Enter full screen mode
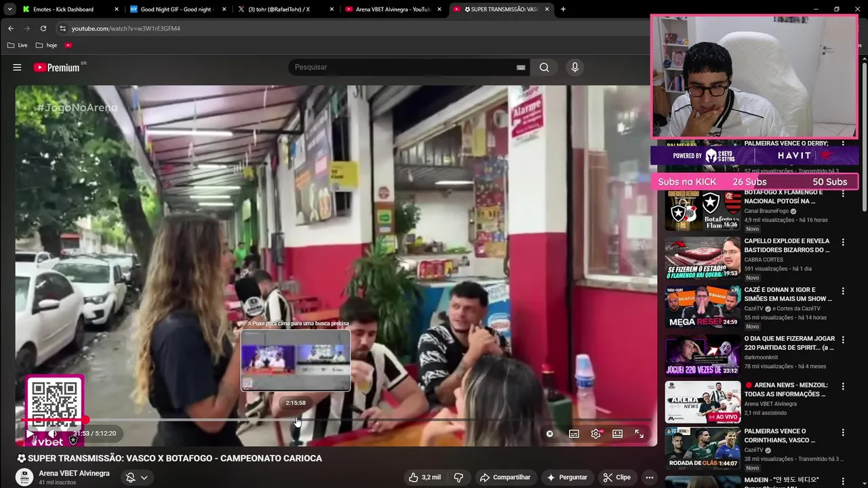The width and height of the screenshot is (868, 488). coord(639,434)
